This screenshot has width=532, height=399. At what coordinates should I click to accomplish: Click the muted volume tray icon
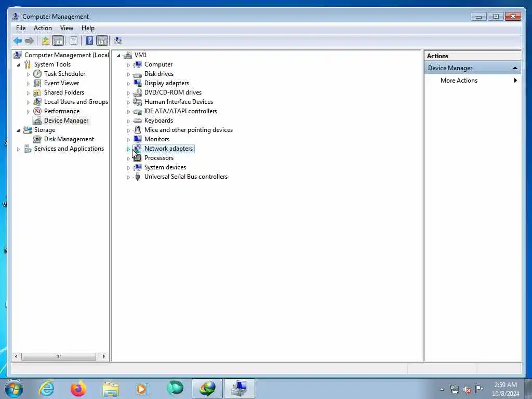(467, 389)
